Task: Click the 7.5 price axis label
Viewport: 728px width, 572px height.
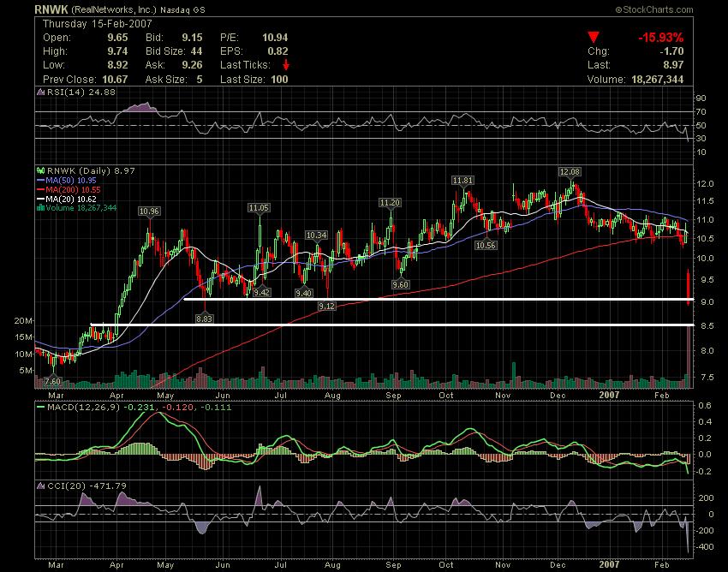Action: (707, 378)
